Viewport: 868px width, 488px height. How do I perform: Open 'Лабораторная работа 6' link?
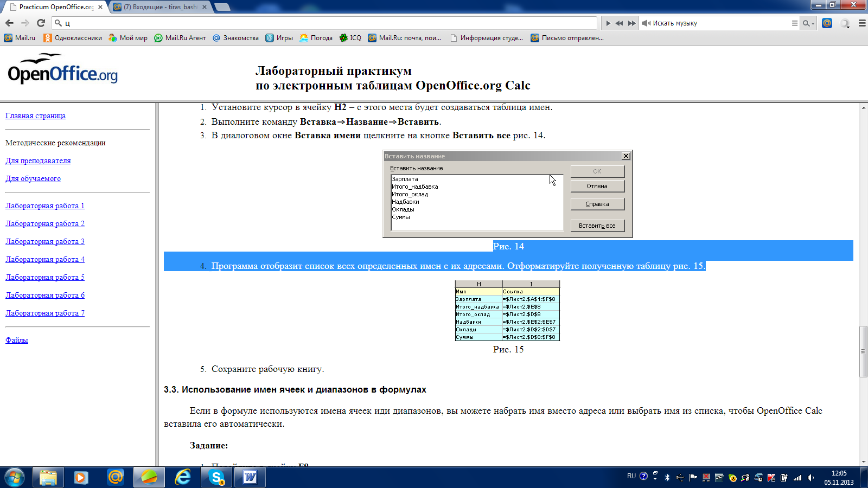(45, 295)
